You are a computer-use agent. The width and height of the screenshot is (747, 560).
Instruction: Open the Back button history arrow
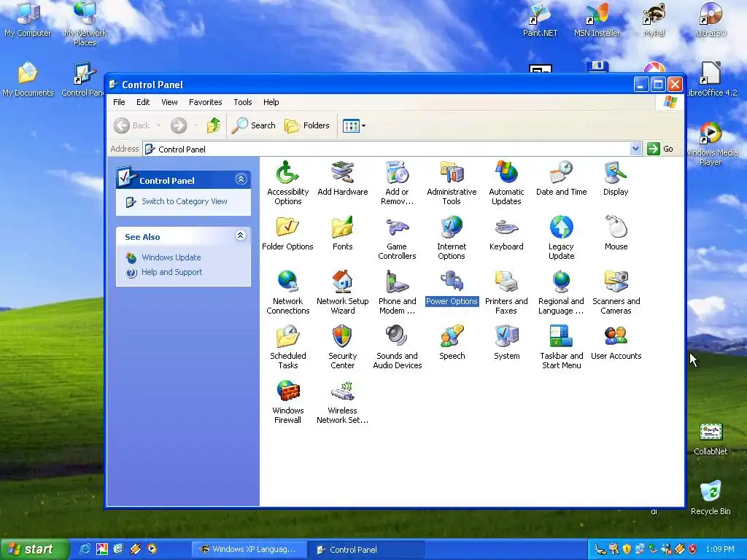(158, 125)
